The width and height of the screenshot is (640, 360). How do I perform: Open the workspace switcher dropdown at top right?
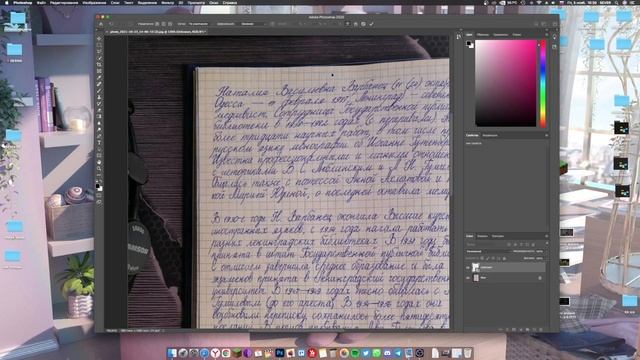point(544,24)
